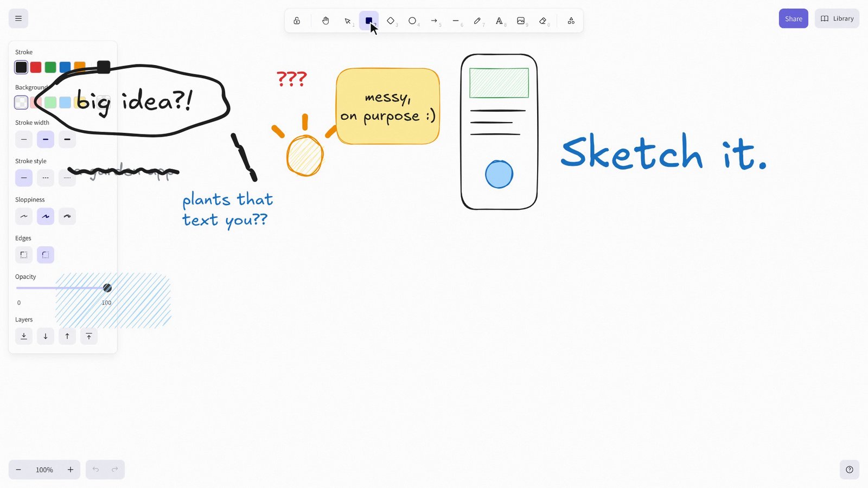Select the Insert image tool

click(521, 21)
